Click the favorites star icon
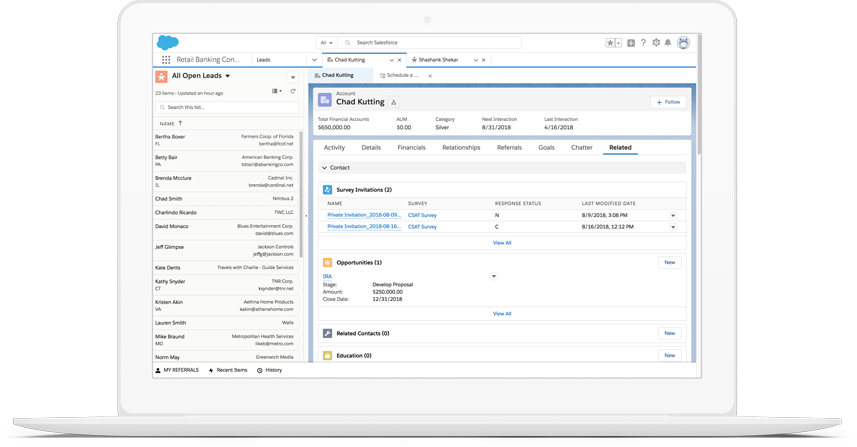 click(x=610, y=43)
